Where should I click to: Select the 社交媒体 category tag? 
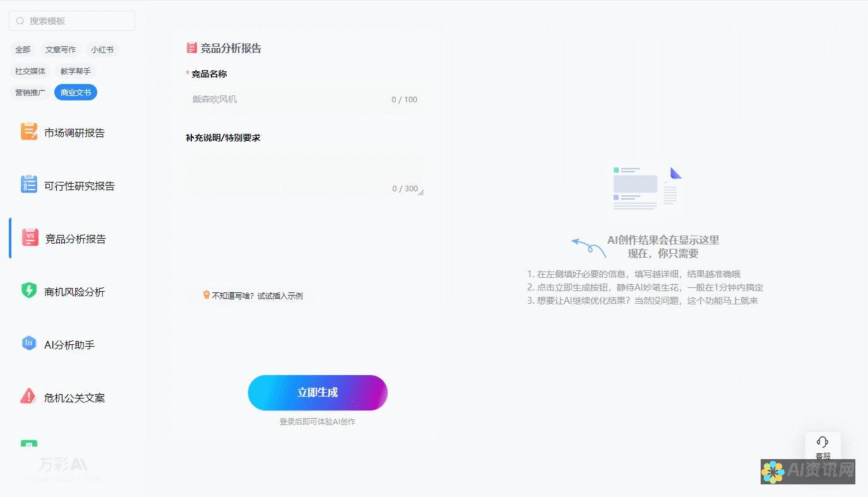pos(30,71)
